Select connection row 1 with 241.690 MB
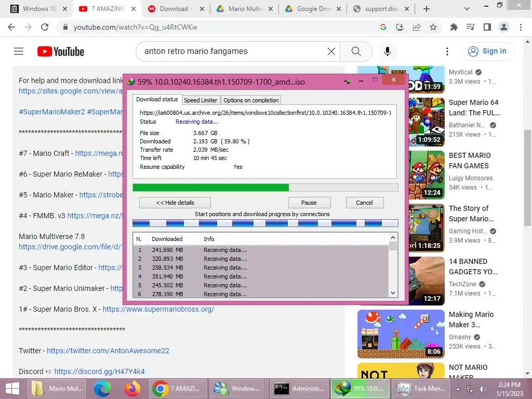 coord(261,250)
